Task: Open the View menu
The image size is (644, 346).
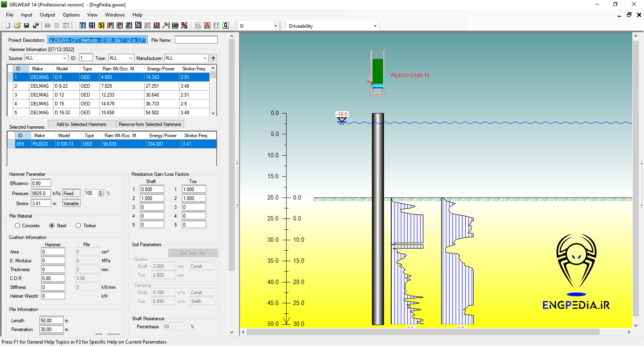Action: (x=92, y=15)
